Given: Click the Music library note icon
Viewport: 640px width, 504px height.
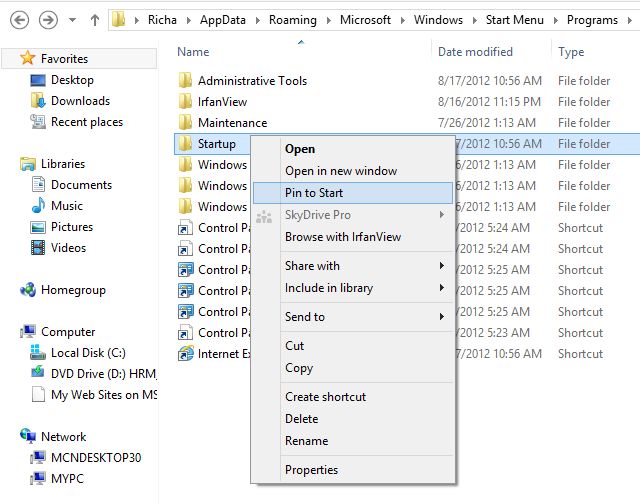Looking at the screenshot, I should [38, 205].
